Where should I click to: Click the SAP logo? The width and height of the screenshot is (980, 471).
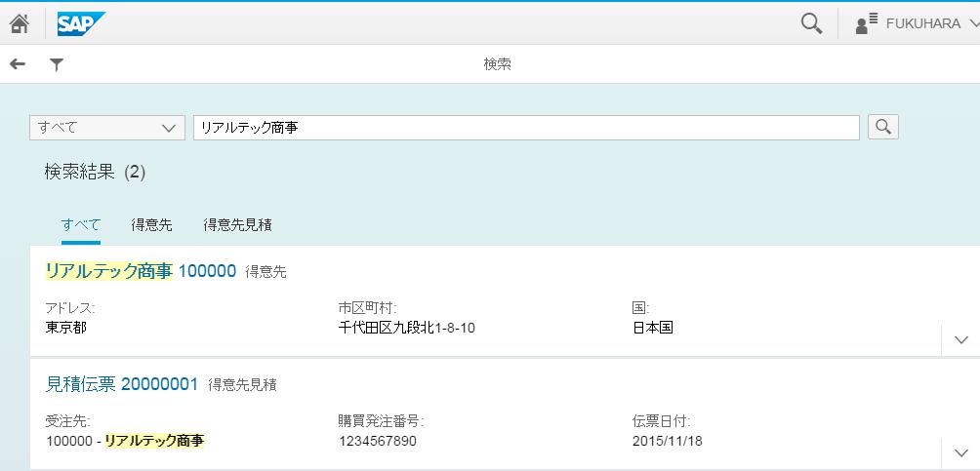coord(80,23)
